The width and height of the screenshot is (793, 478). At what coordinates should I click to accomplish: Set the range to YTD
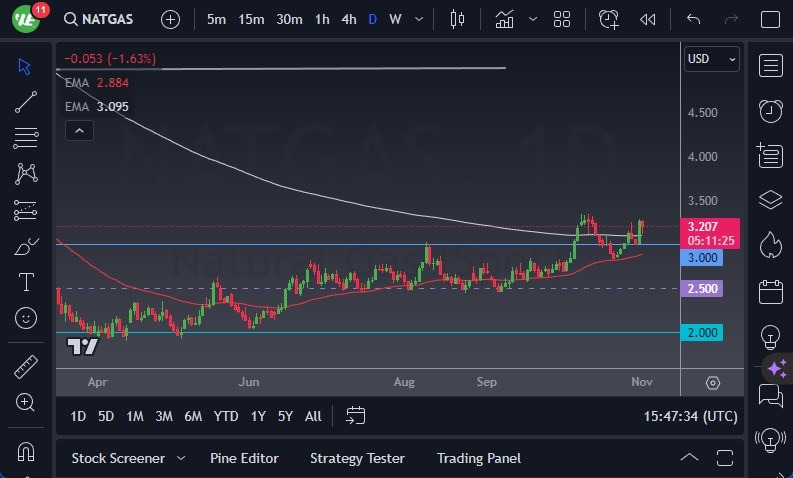(226, 416)
